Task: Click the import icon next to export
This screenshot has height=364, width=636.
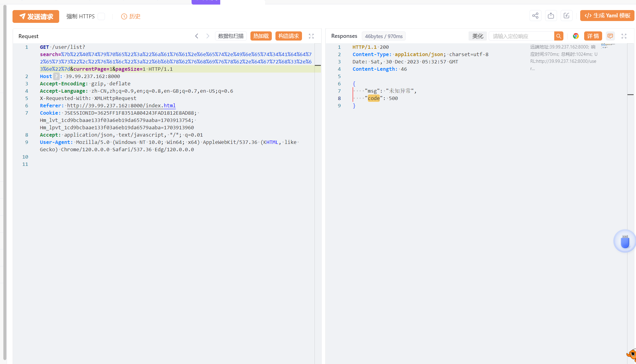Action: (566, 16)
